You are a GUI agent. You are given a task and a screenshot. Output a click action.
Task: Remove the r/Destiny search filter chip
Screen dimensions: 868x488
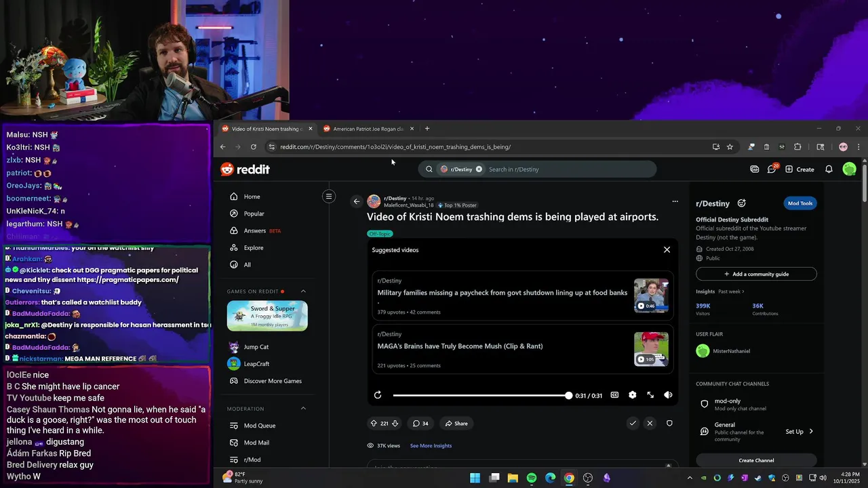(x=479, y=169)
